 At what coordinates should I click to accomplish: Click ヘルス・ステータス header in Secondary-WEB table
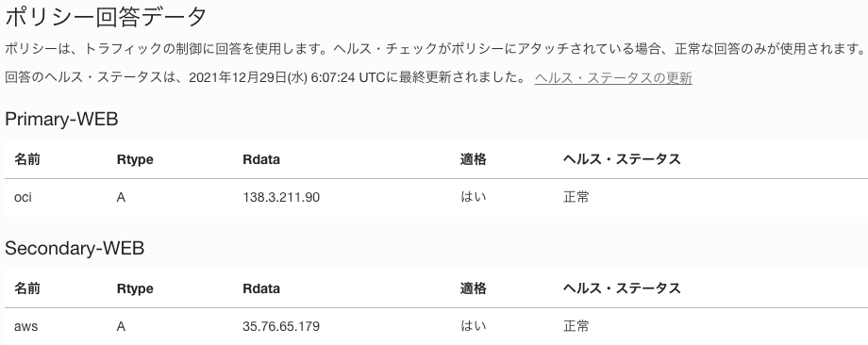click(622, 288)
